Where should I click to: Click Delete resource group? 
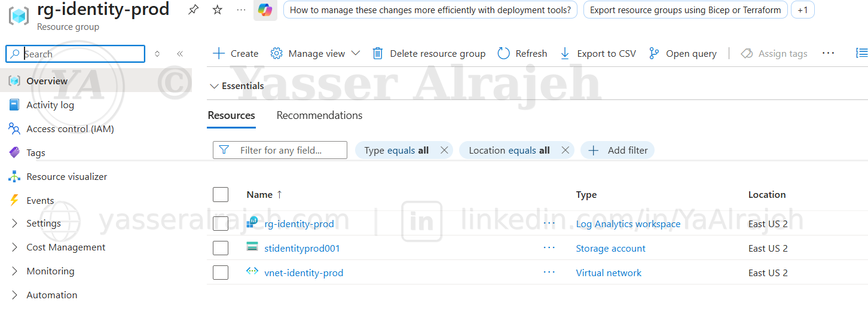[x=429, y=53]
